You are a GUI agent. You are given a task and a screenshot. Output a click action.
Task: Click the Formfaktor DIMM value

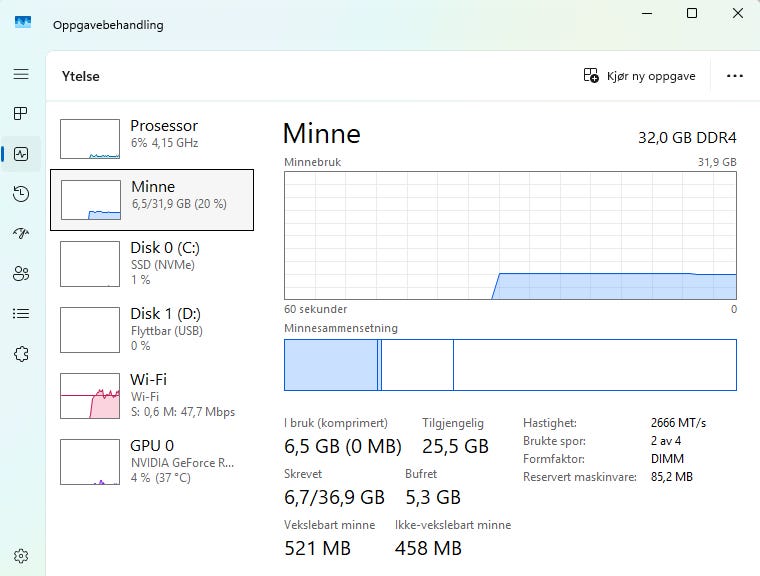coord(667,459)
